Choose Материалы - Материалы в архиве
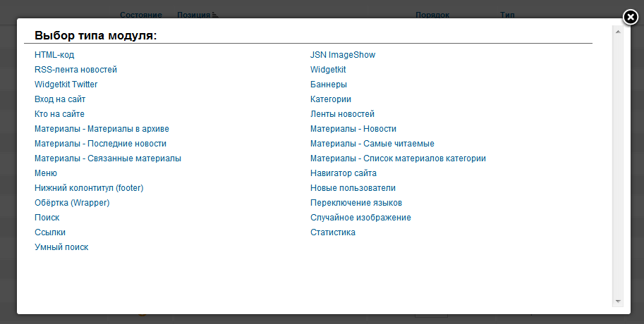This screenshot has height=324, width=644. (x=102, y=129)
